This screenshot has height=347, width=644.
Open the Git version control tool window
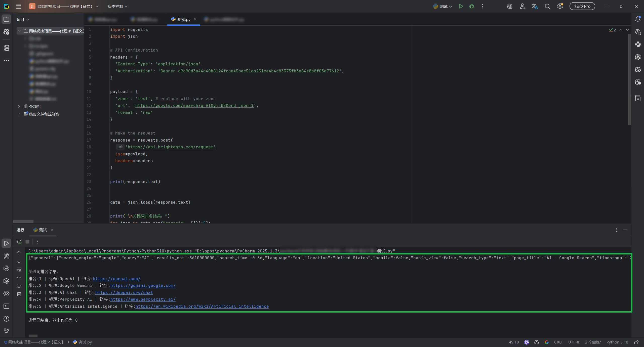point(6,331)
